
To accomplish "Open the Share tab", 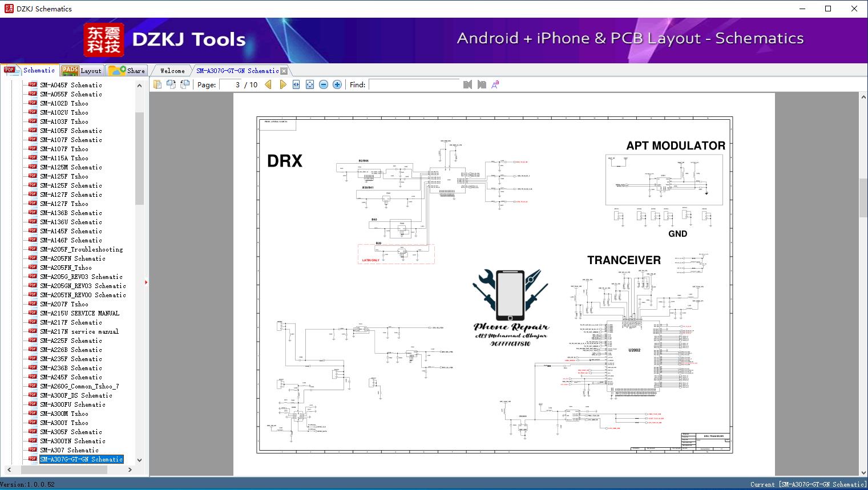I will pyautogui.click(x=127, y=71).
